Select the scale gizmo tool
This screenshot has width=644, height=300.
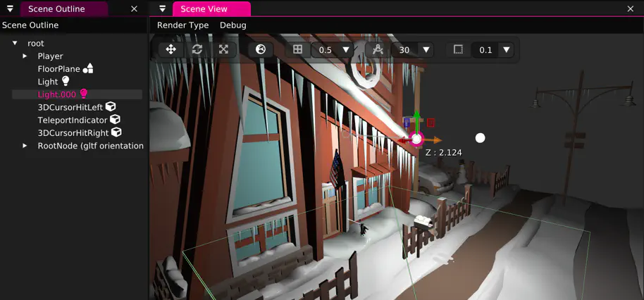223,50
